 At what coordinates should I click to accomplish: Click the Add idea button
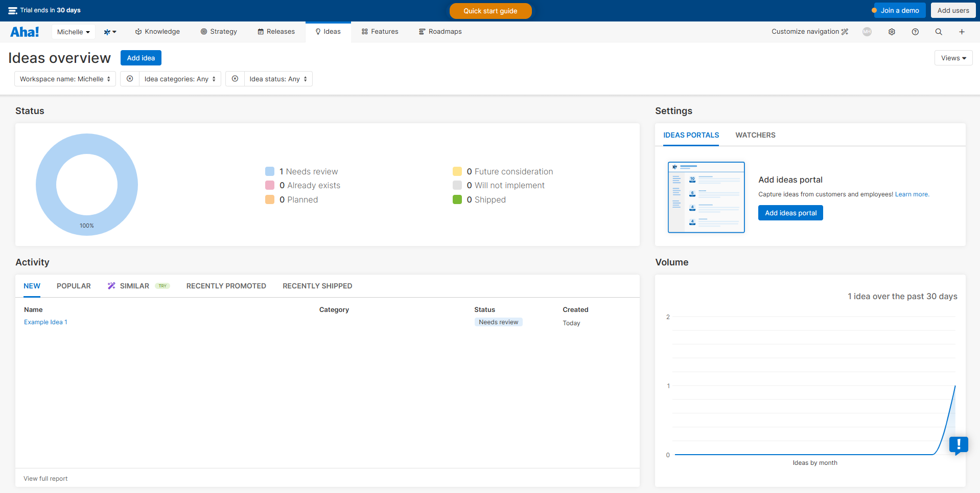coord(141,58)
